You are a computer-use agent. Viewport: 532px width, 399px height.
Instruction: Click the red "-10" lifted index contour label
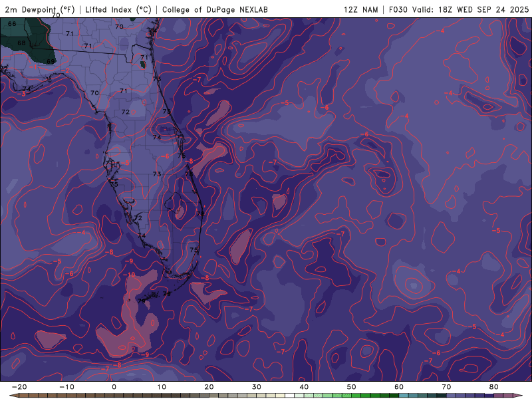(129, 275)
